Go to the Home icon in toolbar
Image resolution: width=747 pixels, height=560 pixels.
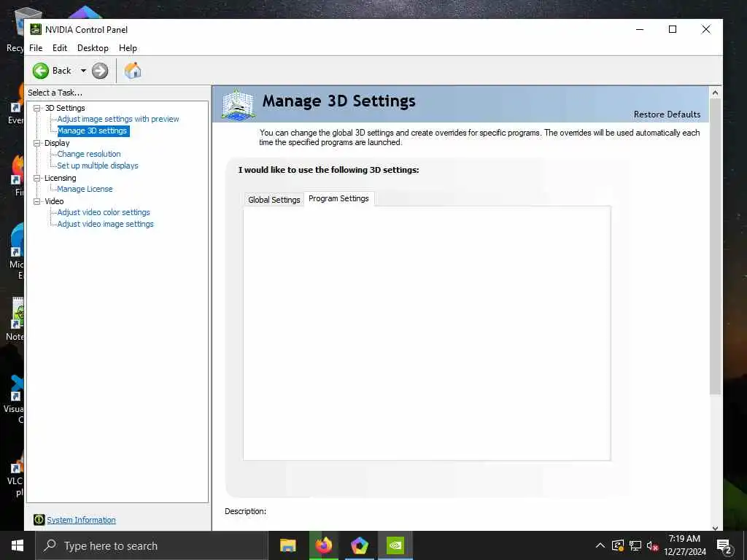pyautogui.click(x=133, y=71)
